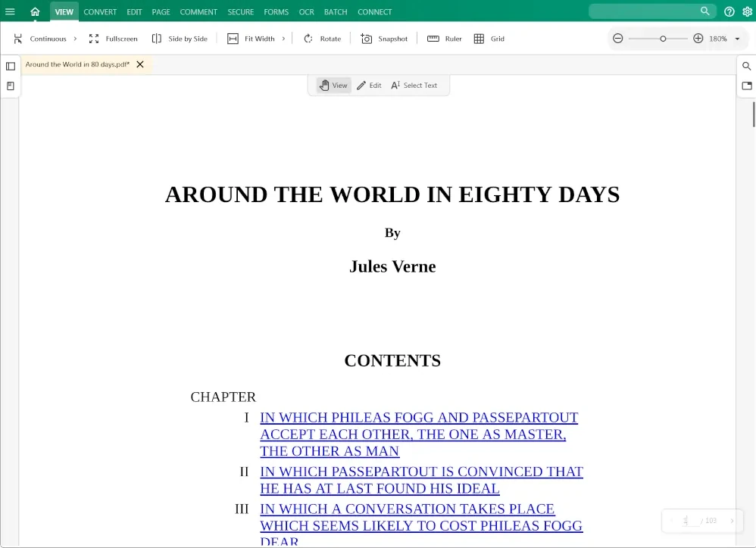Open the search panel magnifier on right sidebar
Image resolution: width=756 pixels, height=548 pixels.
coord(747,67)
